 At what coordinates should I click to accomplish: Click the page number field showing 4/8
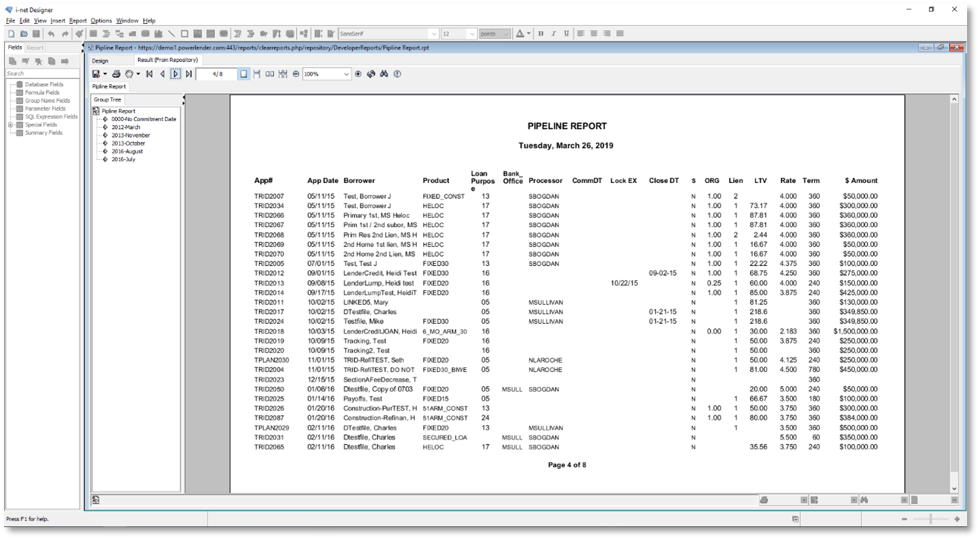217,74
